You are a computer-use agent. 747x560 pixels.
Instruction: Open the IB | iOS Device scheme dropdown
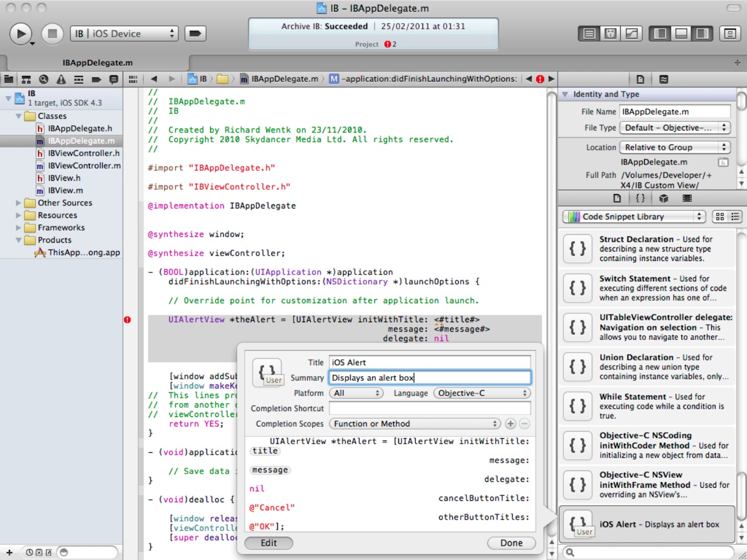[124, 34]
